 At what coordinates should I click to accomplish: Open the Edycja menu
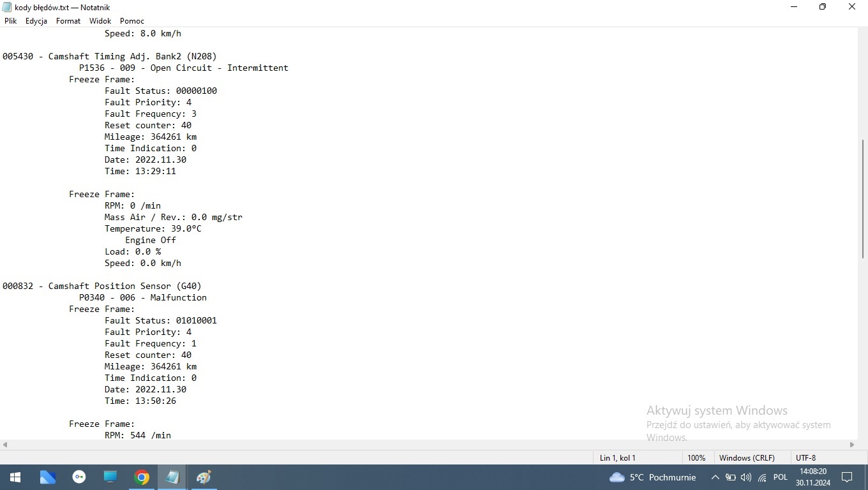pyautogui.click(x=36, y=21)
